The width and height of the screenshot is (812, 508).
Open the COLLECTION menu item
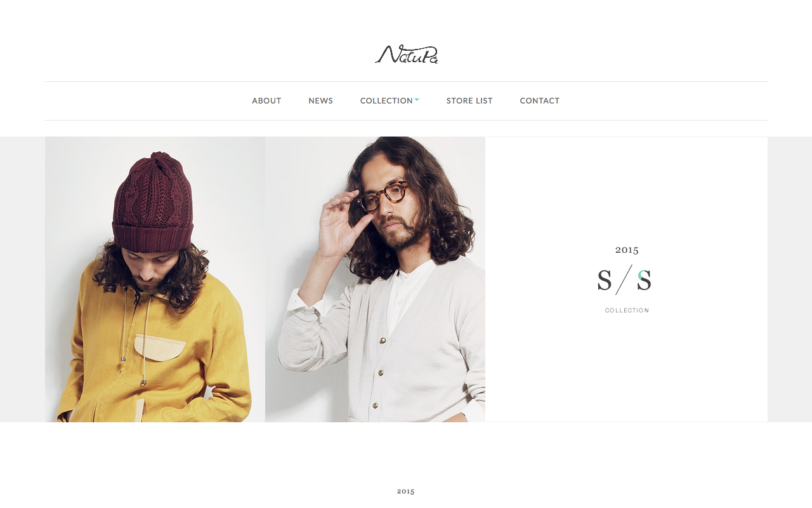[x=386, y=101]
